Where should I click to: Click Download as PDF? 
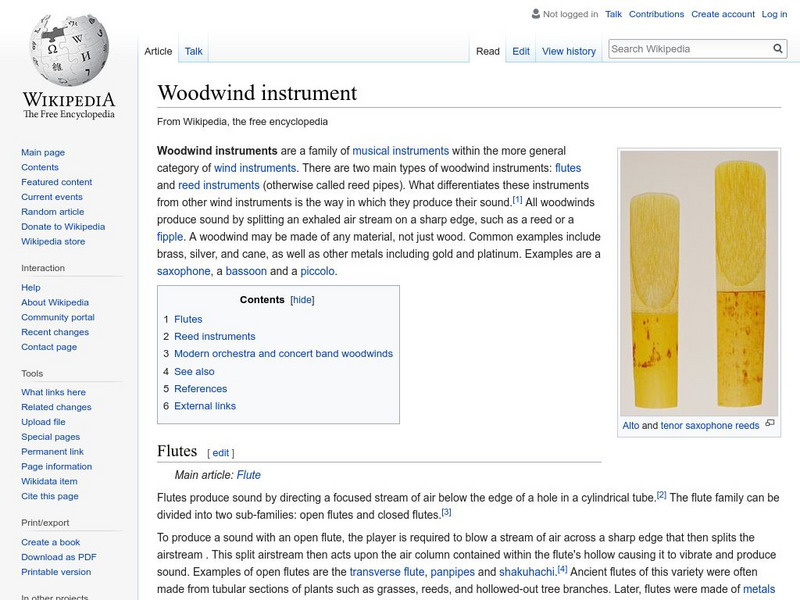click(59, 557)
